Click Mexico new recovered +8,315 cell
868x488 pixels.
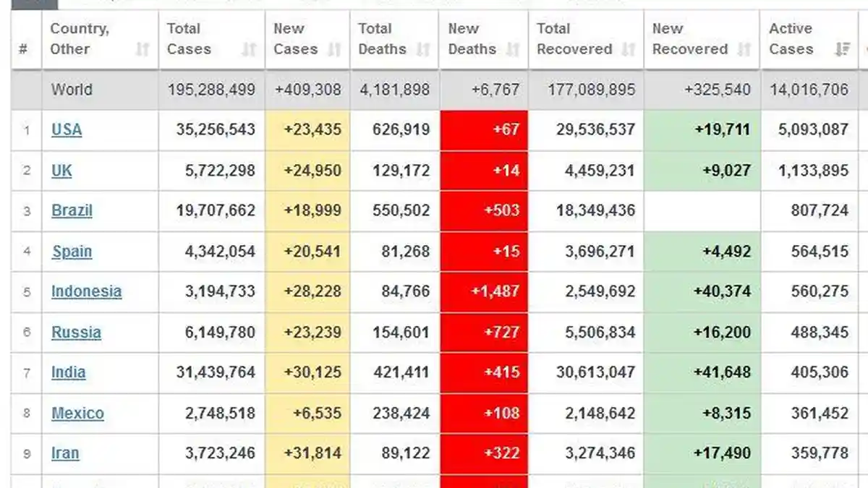(x=702, y=414)
